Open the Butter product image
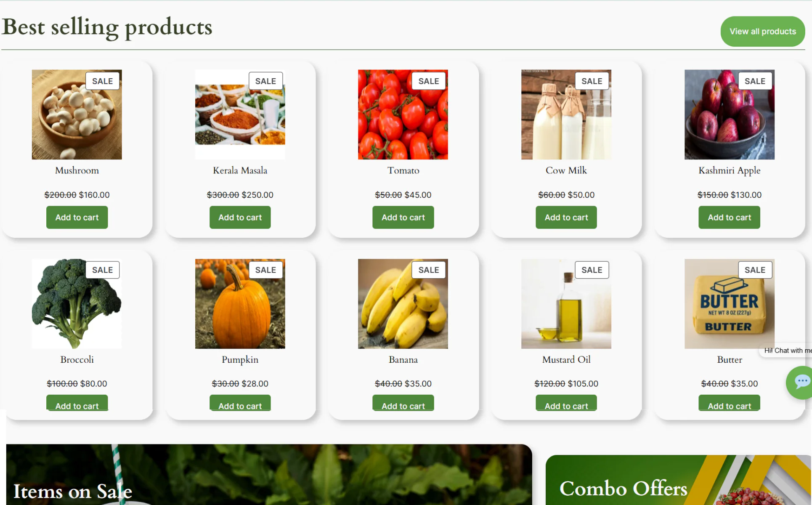 tap(729, 304)
